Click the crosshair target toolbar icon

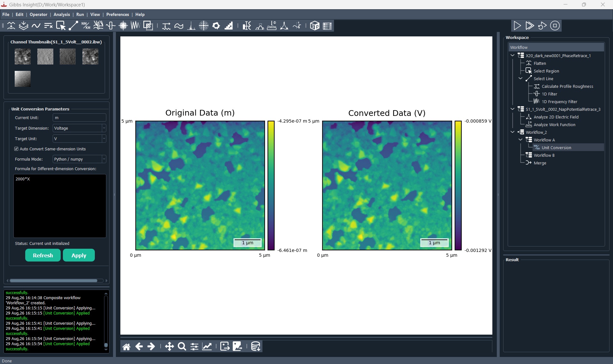point(204,26)
